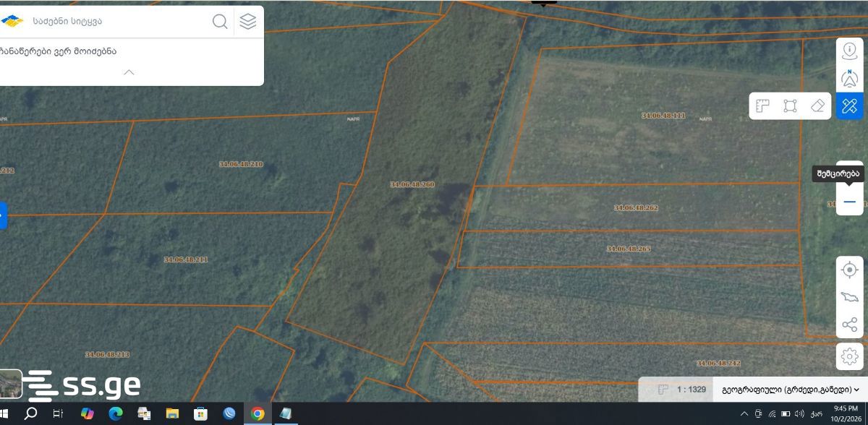Select parcel label 34.06.48.111
Viewport: 868px width, 425px height.
663,116
